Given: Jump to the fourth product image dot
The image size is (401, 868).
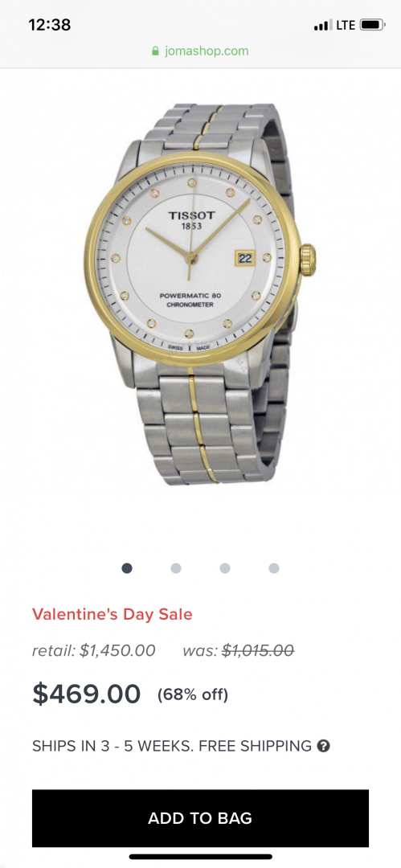Looking at the screenshot, I should point(273,568).
